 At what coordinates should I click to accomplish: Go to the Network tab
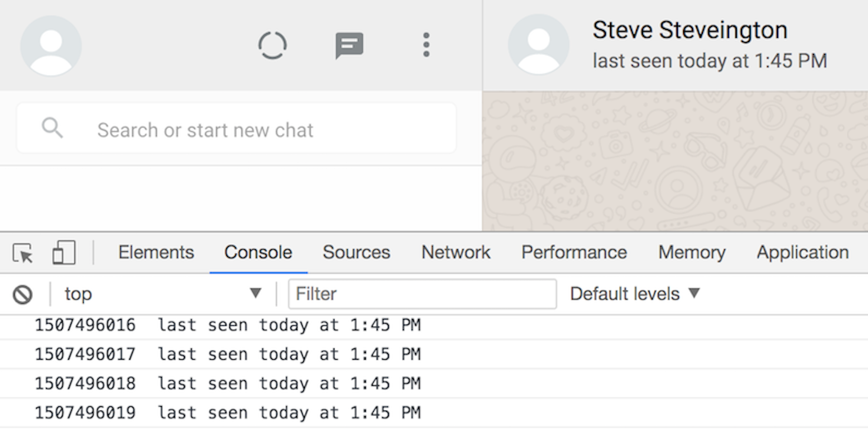455,252
